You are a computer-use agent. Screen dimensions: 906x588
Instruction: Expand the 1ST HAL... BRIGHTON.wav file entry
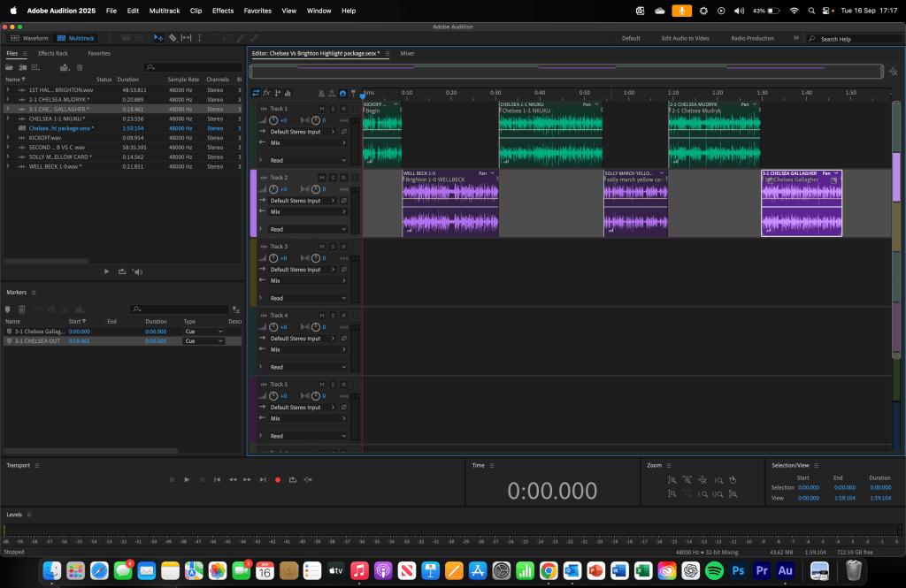click(8, 90)
